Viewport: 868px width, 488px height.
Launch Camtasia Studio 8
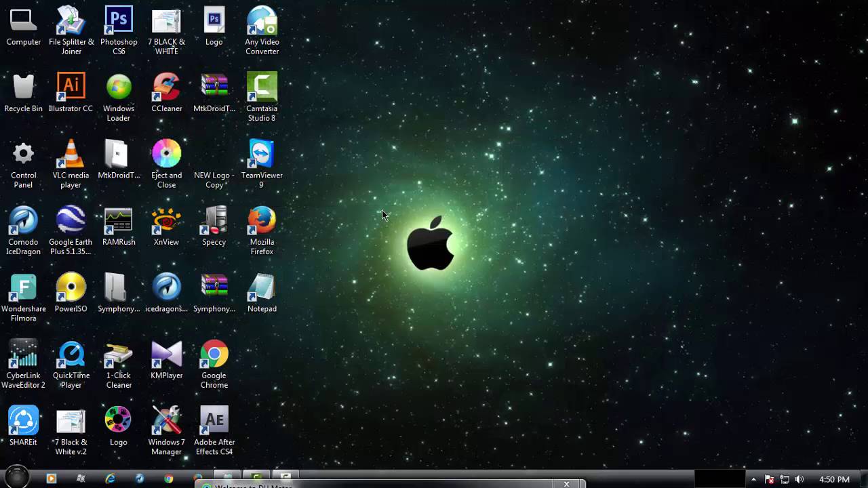click(262, 98)
